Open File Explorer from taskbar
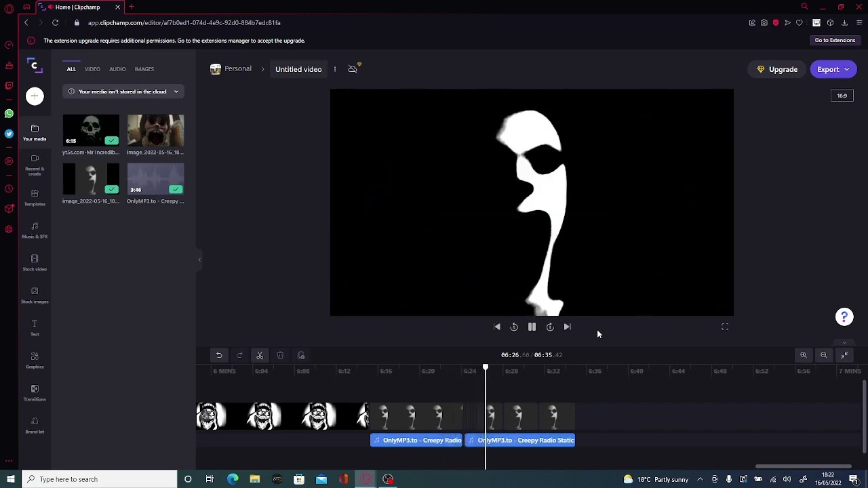Viewport: 868px width, 488px height. (x=255, y=479)
